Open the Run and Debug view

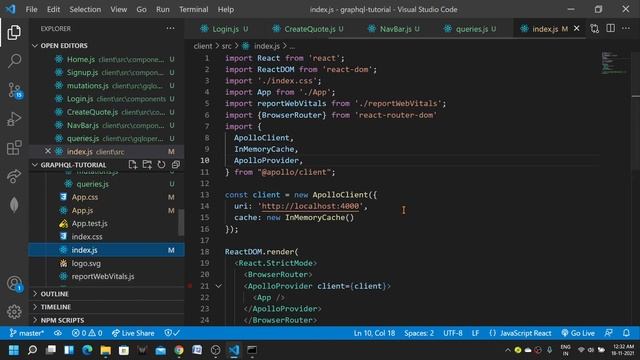coord(14,119)
